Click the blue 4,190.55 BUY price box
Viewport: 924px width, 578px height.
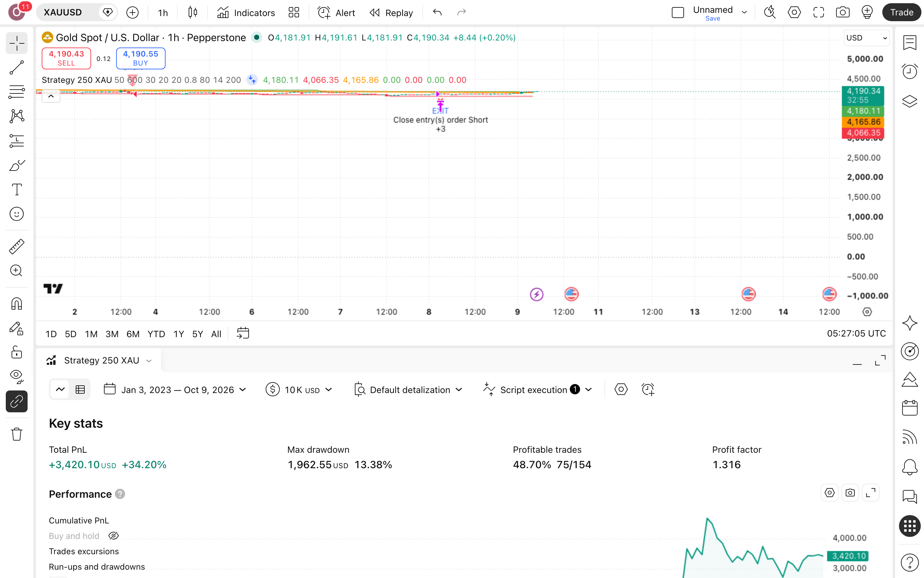[x=141, y=58]
